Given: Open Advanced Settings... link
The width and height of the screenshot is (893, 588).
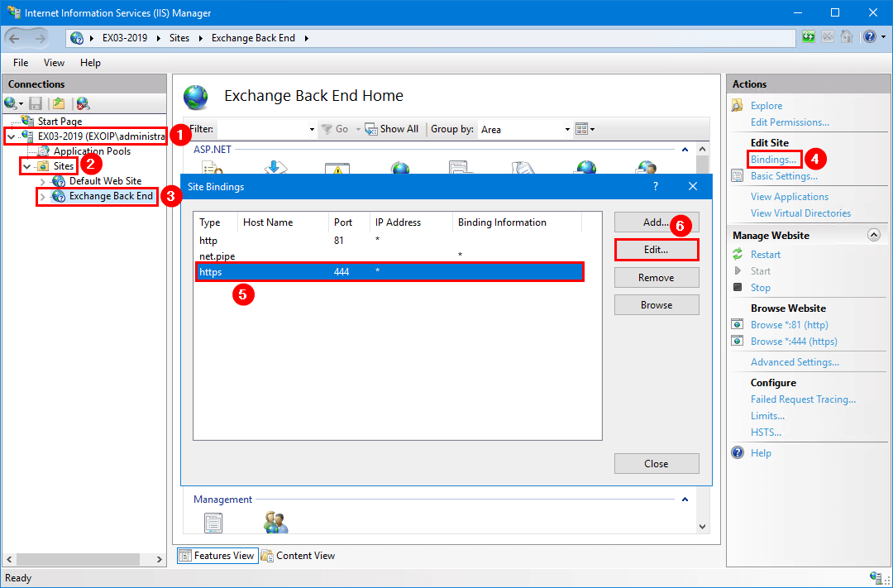Looking at the screenshot, I should tap(795, 361).
